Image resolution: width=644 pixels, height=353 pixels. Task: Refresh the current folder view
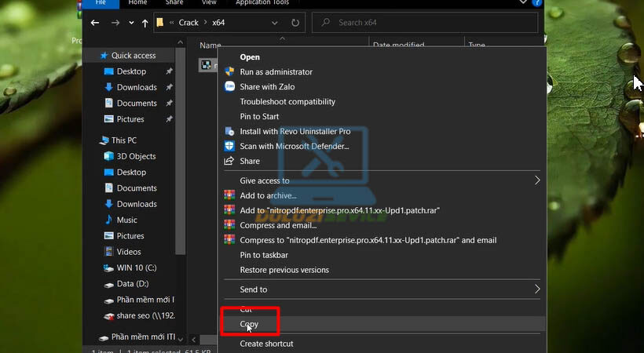pyautogui.click(x=295, y=23)
